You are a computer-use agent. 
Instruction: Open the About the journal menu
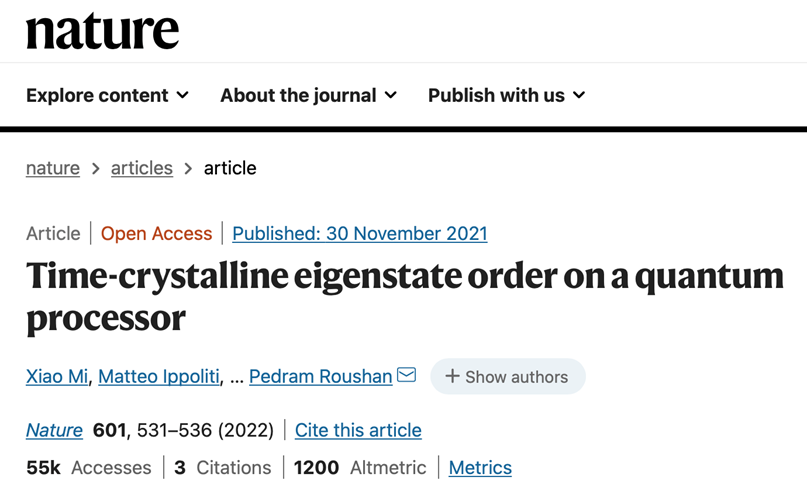point(309,95)
